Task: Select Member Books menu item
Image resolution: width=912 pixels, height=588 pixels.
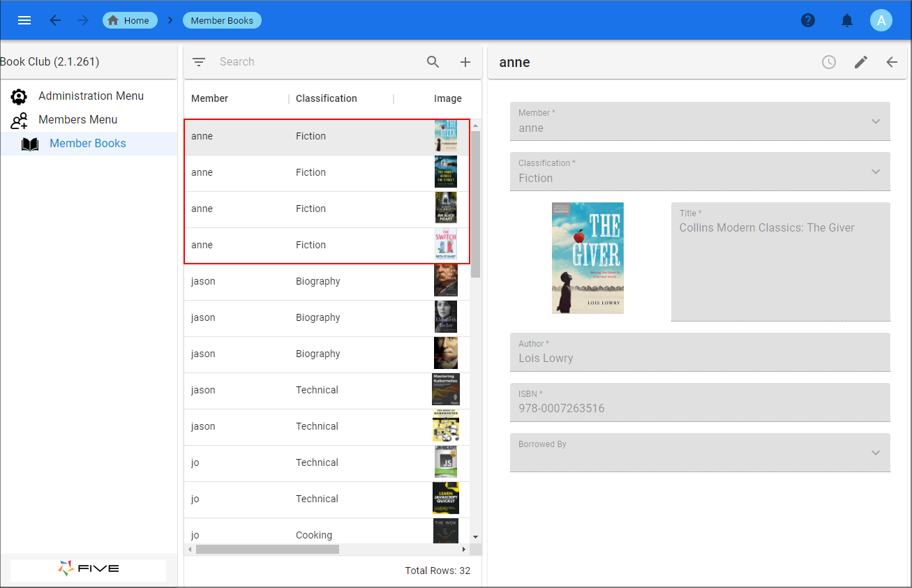Action: coord(89,144)
